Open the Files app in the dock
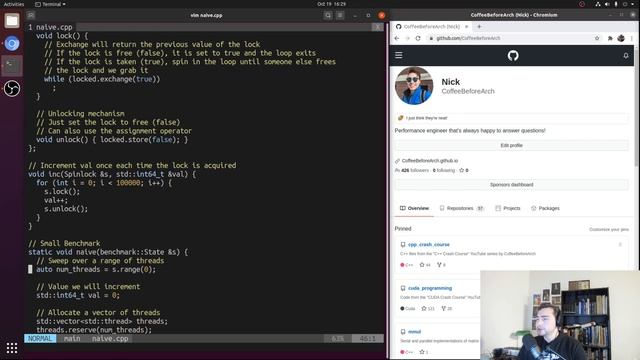Screen dimensions: 640x360 [12, 21]
